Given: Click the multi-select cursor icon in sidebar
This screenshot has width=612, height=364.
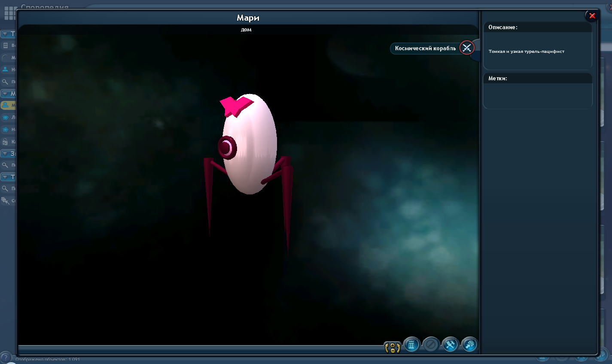Looking at the screenshot, I should (x=5, y=200).
